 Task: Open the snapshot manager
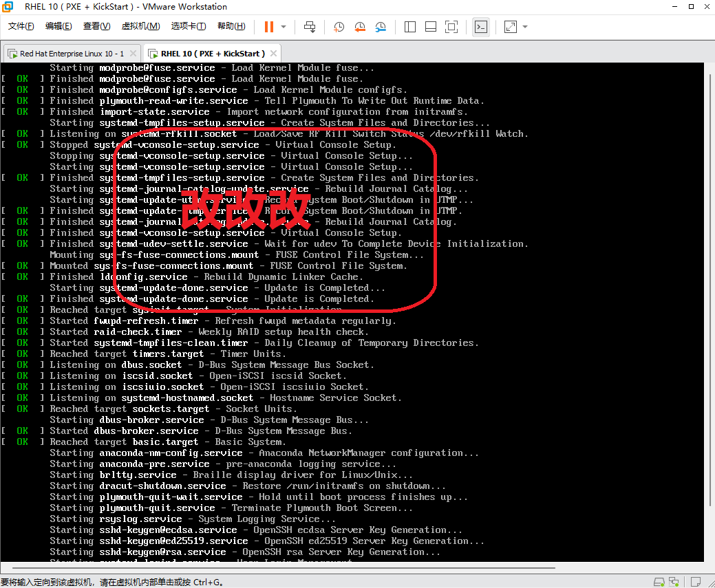[x=381, y=27]
